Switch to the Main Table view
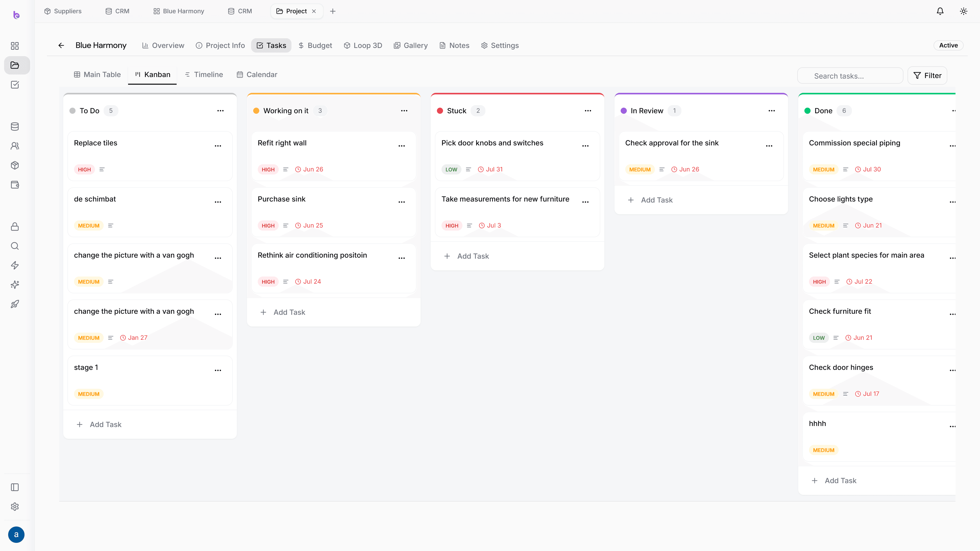This screenshot has width=980, height=551. point(97,75)
